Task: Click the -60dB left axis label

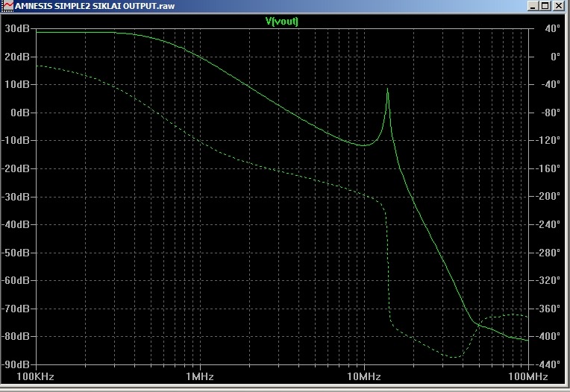Action: (15, 280)
